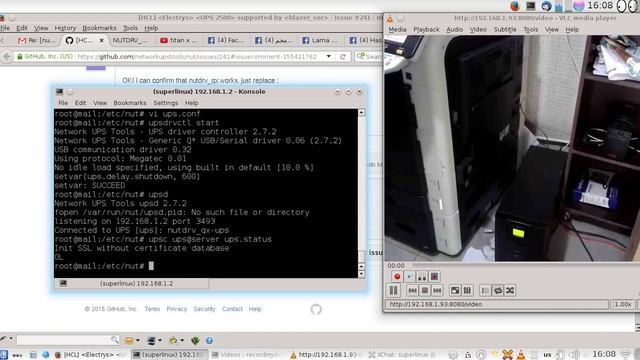Open VLC Media menu
The width and height of the screenshot is (640, 360).
click(x=397, y=29)
